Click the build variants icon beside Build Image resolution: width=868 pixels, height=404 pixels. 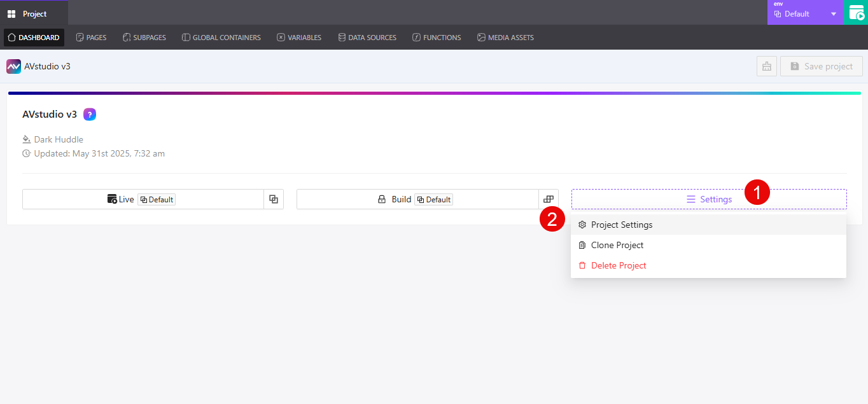point(548,199)
